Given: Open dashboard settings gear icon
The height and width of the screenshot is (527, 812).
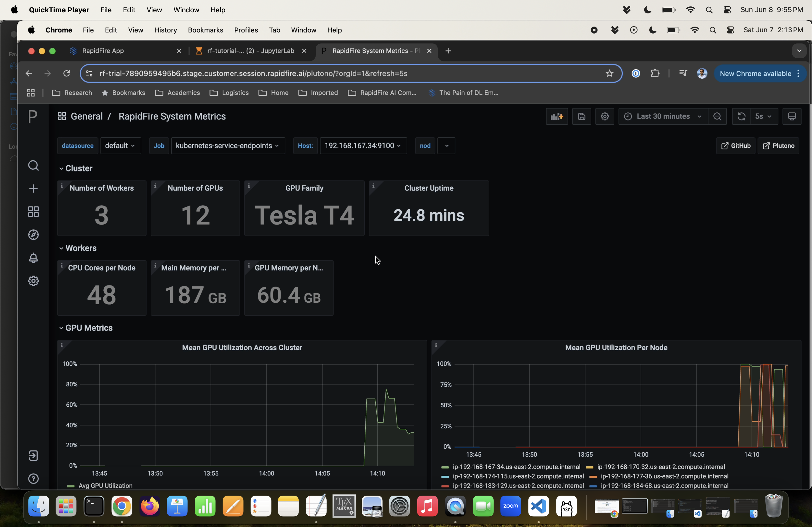Looking at the screenshot, I should pos(605,116).
